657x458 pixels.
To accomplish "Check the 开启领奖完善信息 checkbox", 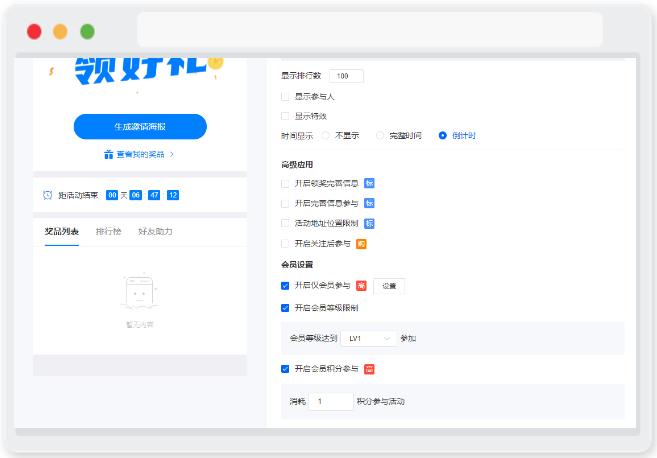I will pos(285,184).
